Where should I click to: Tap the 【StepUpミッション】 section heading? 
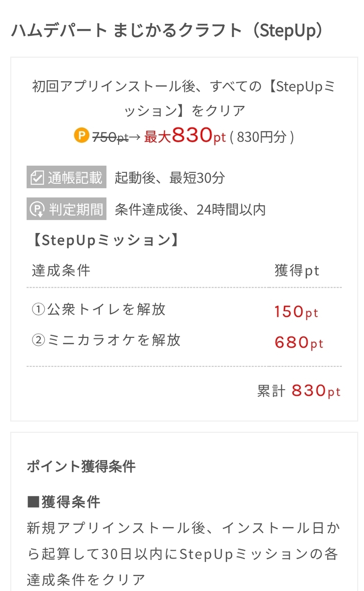(x=104, y=240)
